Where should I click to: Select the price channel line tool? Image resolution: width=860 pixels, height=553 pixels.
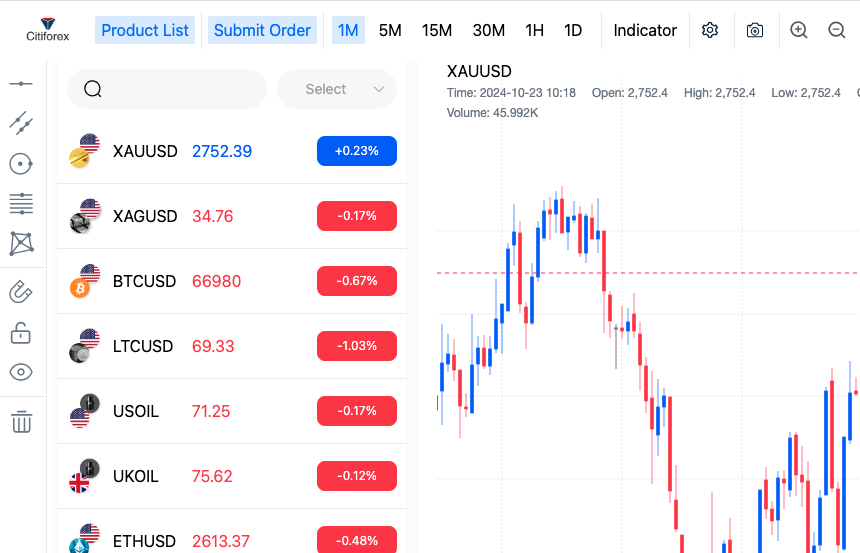[21, 123]
